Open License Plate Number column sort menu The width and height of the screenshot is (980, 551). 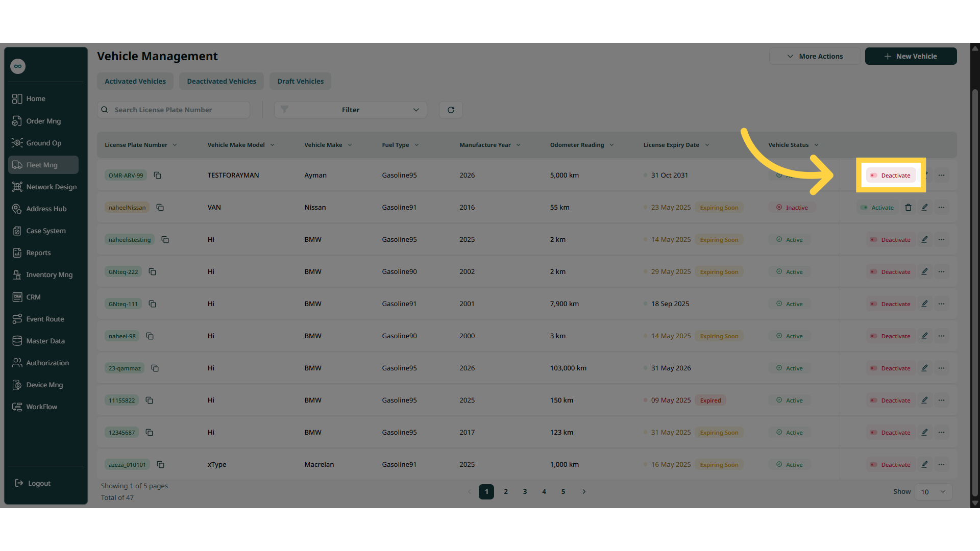point(175,145)
